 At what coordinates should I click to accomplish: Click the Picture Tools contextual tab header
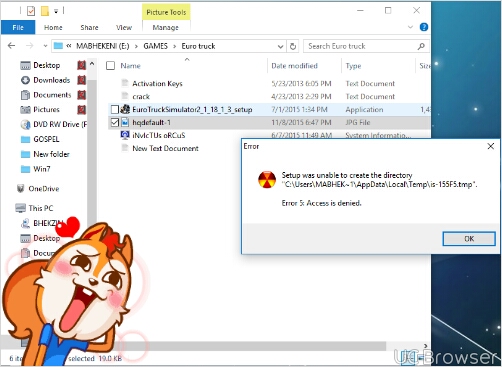(x=166, y=12)
